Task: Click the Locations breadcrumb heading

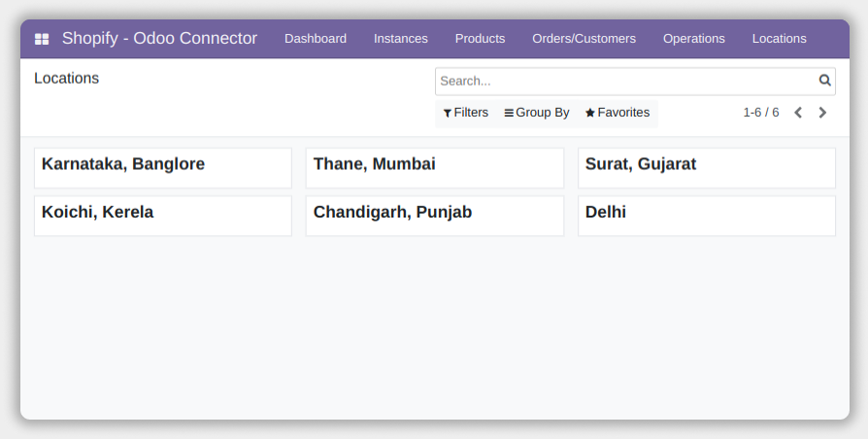Action: coord(66,78)
